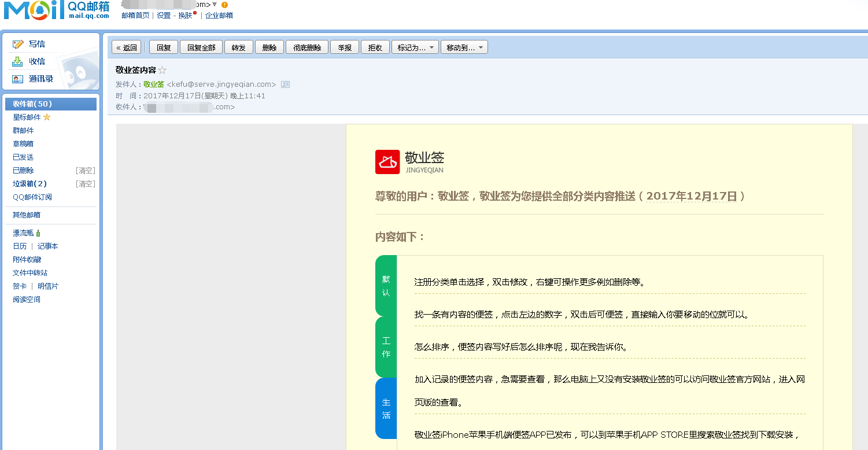Viewport: 868px width, 450px height.
Task: Select the 收件箱(50) folder
Action: pos(51,104)
